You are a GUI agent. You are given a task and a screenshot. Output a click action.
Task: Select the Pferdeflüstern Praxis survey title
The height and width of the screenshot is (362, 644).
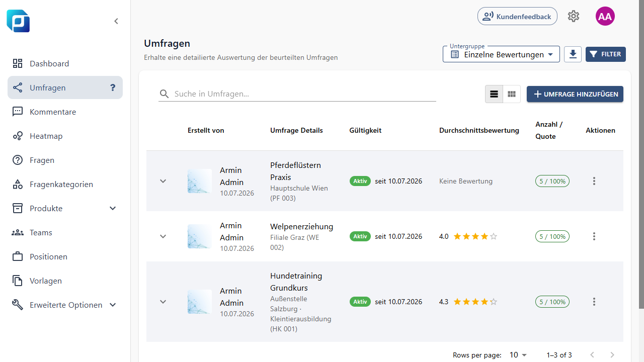tap(295, 171)
